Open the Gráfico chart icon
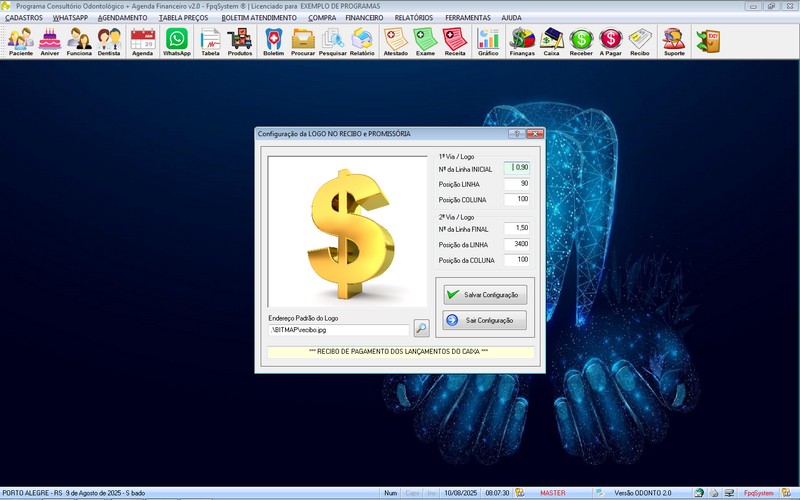 pos(488,41)
